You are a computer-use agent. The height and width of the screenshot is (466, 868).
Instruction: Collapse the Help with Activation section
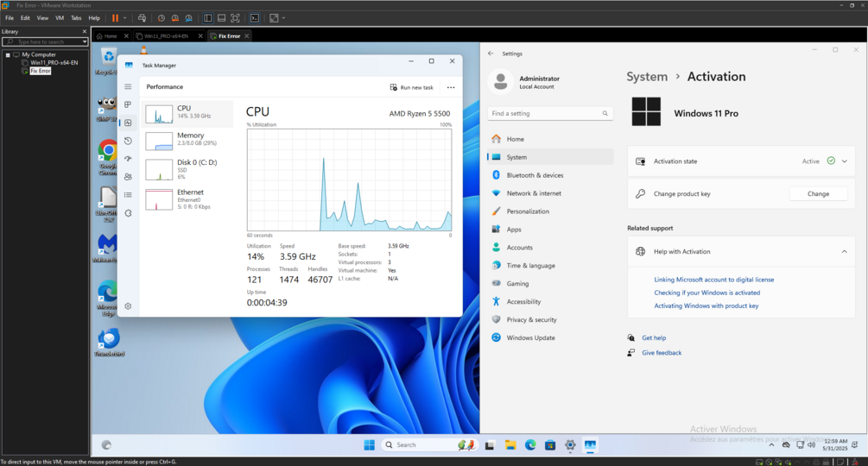point(844,251)
